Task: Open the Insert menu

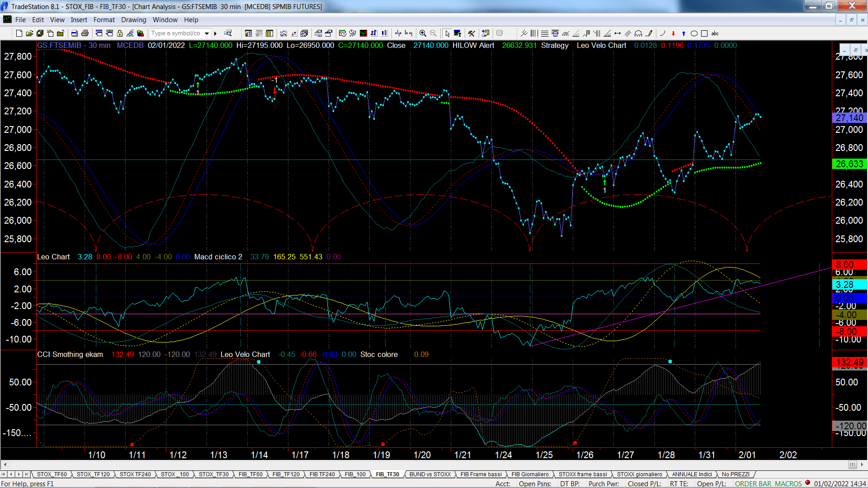Action: [x=79, y=20]
